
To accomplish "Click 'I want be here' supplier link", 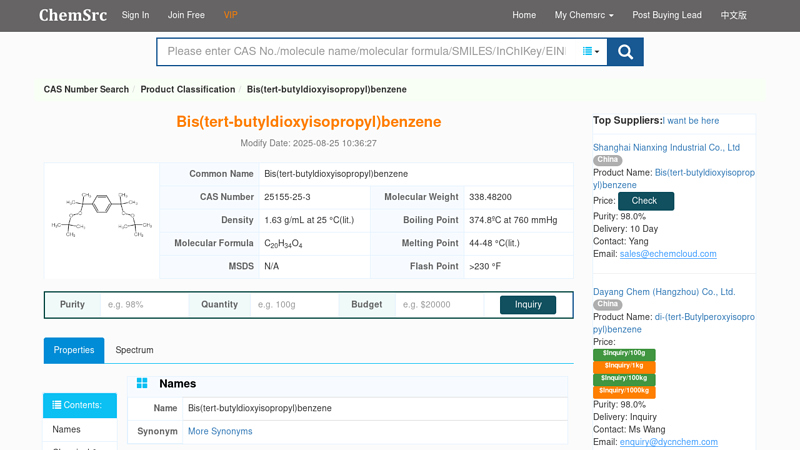I will coord(691,121).
